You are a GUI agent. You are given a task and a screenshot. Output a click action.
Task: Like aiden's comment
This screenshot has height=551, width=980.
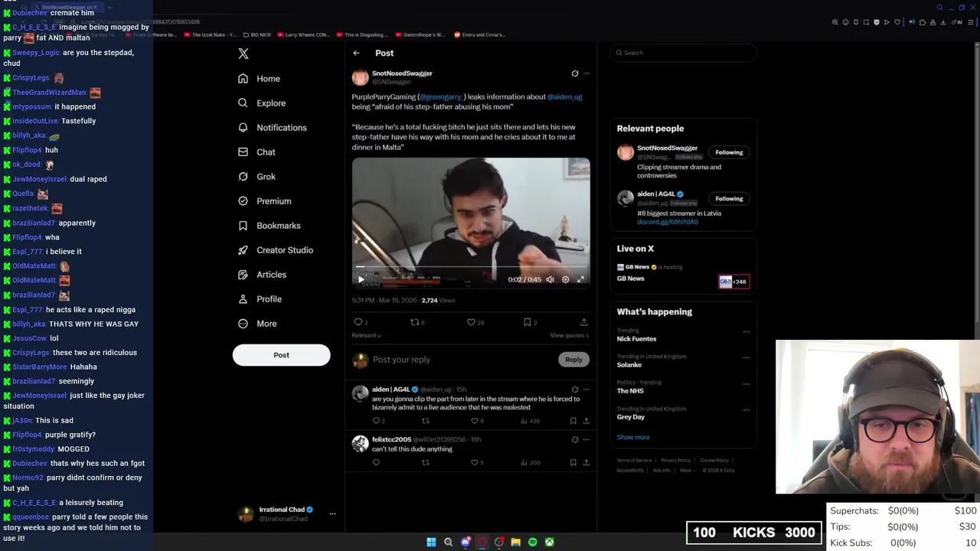coord(475,421)
